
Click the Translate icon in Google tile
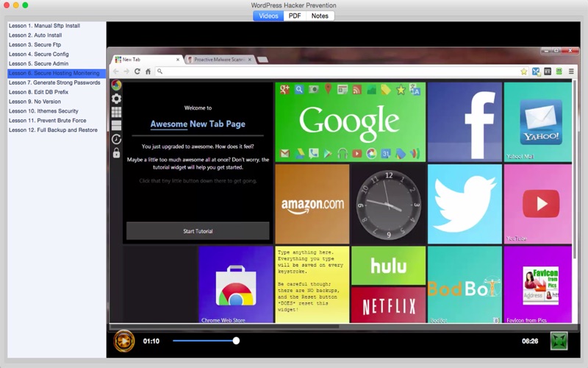(415, 89)
